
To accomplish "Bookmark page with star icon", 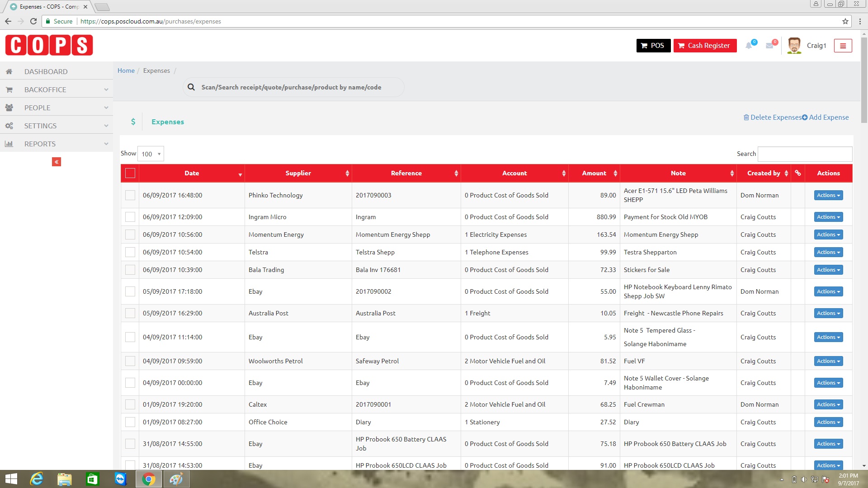I will 845,21.
